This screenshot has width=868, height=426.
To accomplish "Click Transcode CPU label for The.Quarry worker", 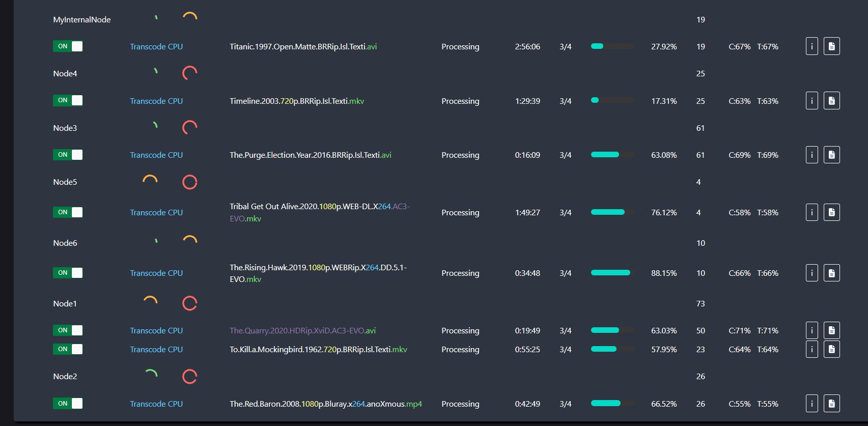I will 156,331.
